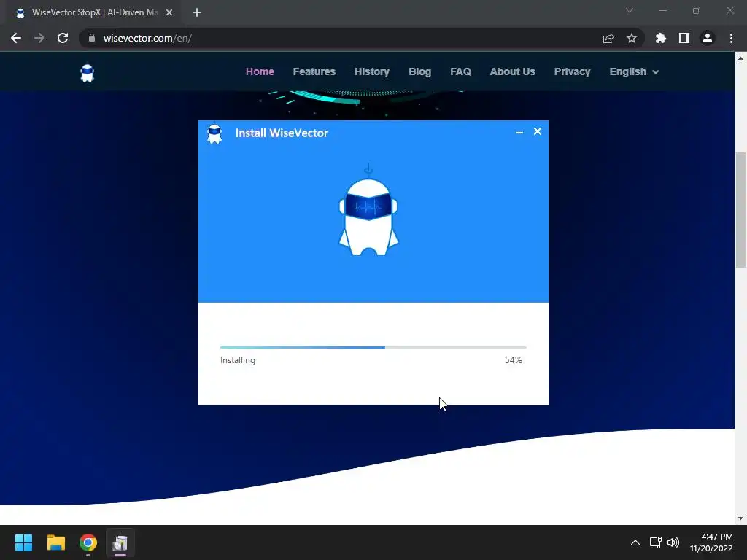Click the WiseVector robot logo in site header
Screen dimensions: 747x560
(x=88, y=74)
